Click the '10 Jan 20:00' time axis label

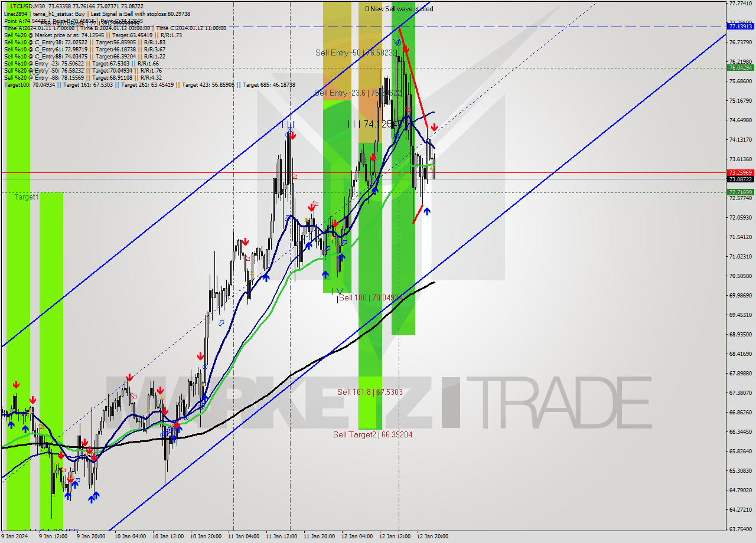pos(206,537)
